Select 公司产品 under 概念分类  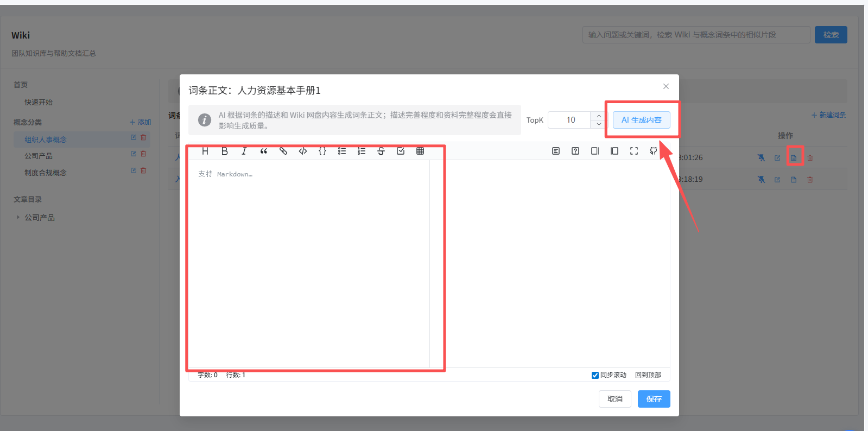pyautogui.click(x=39, y=156)
